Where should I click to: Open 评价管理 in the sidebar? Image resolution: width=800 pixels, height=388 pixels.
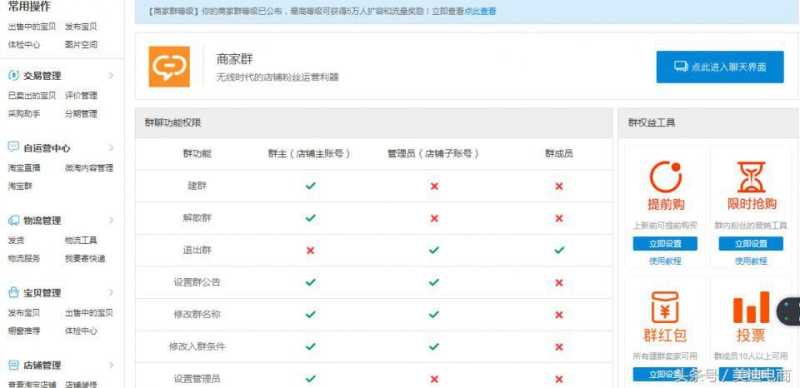pos(81,95)
